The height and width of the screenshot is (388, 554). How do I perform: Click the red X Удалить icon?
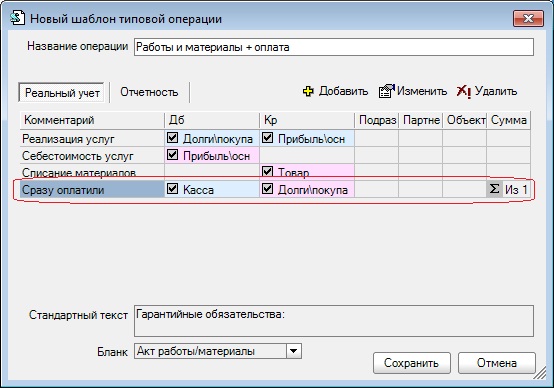[464, 92]
